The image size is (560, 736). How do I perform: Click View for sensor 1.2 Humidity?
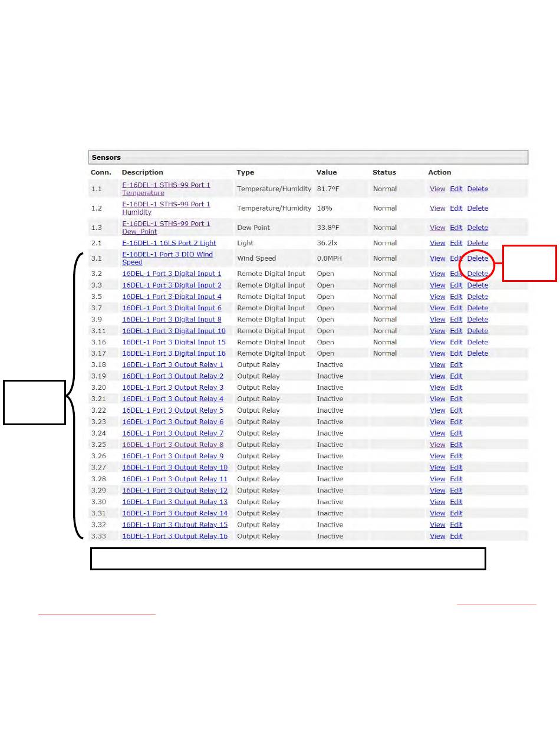click(x=437, y=208)
